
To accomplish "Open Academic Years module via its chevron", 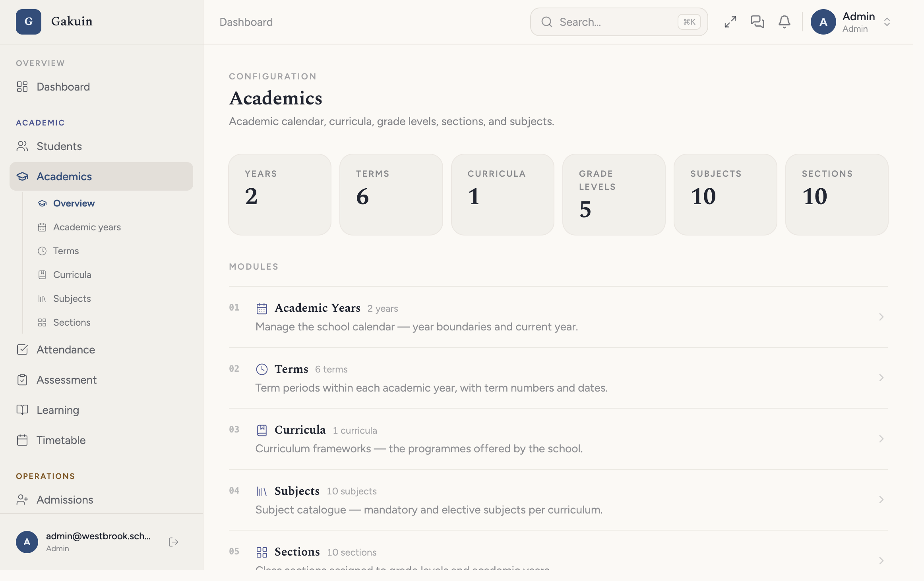I will point(881,317).
